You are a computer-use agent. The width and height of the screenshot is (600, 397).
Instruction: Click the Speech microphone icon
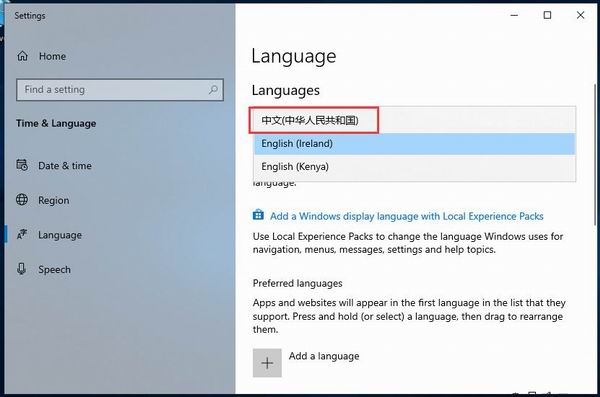click(x=21, y=269)
